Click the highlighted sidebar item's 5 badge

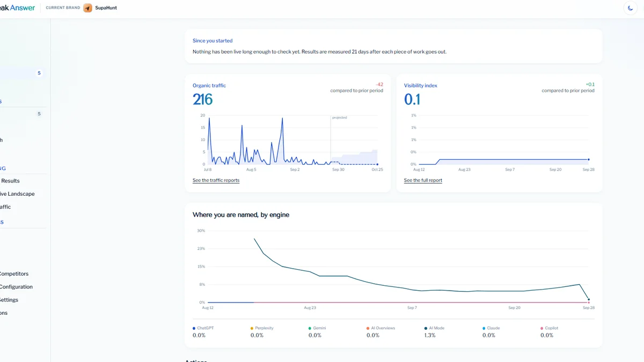(x=39, y=73)
